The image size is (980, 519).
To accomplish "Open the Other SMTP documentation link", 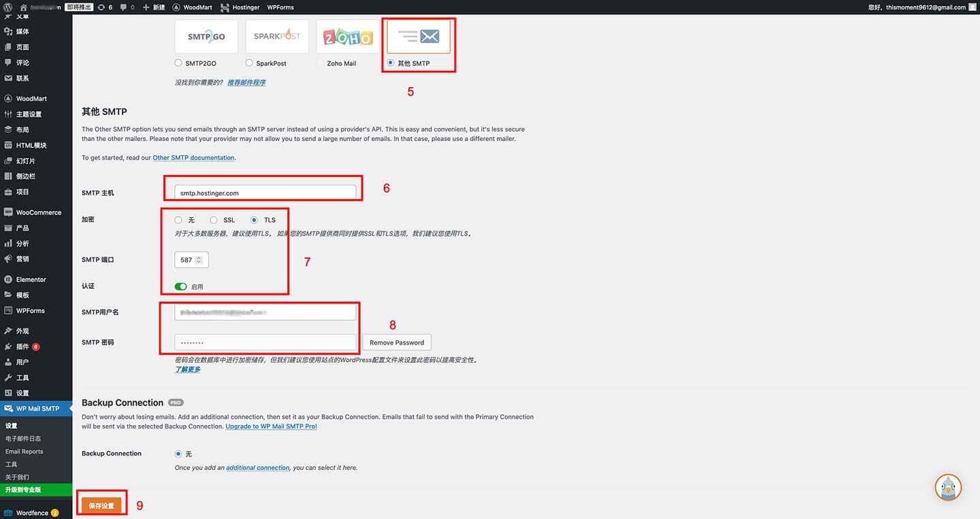I will click(193, 157).
